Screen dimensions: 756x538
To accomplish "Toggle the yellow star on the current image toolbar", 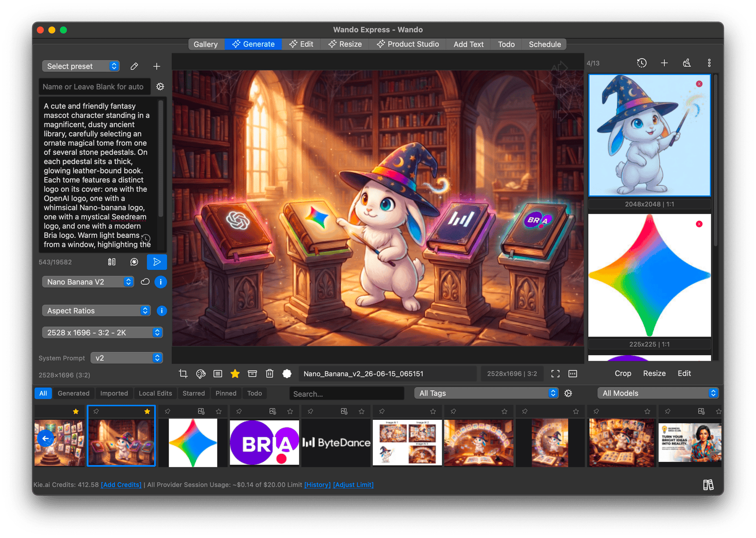I will (235, 373).
